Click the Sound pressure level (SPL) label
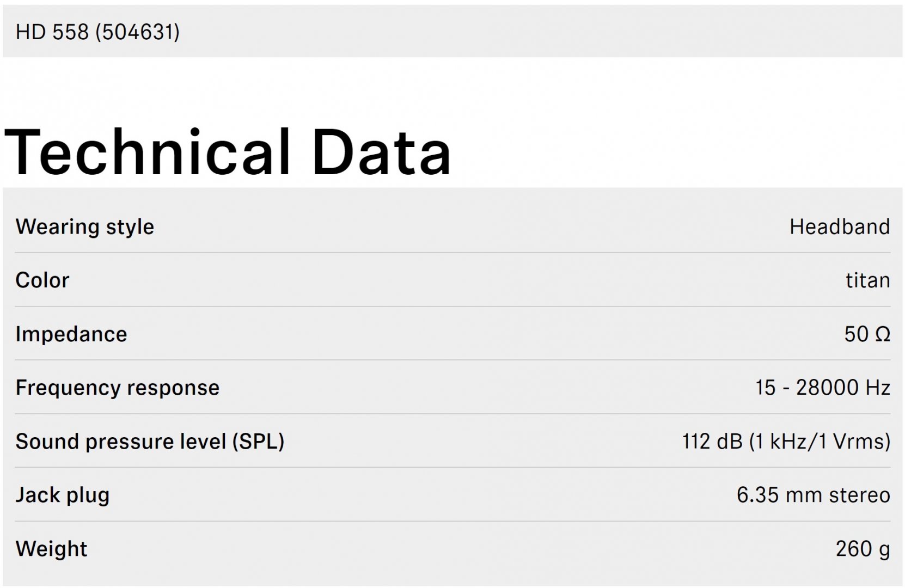905x588 pixels. click(x=150, y=441)
